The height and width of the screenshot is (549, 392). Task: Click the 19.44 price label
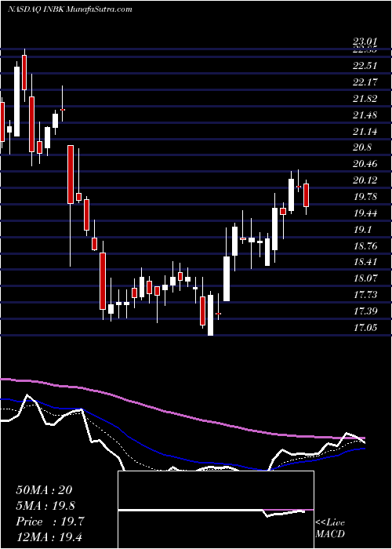(x=365, y=213)
